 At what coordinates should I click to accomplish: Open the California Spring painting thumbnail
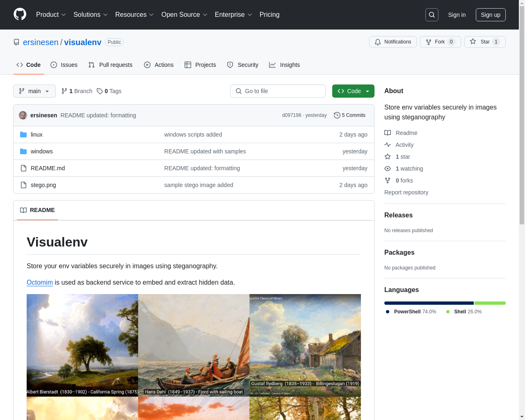(x=82, y=345)
